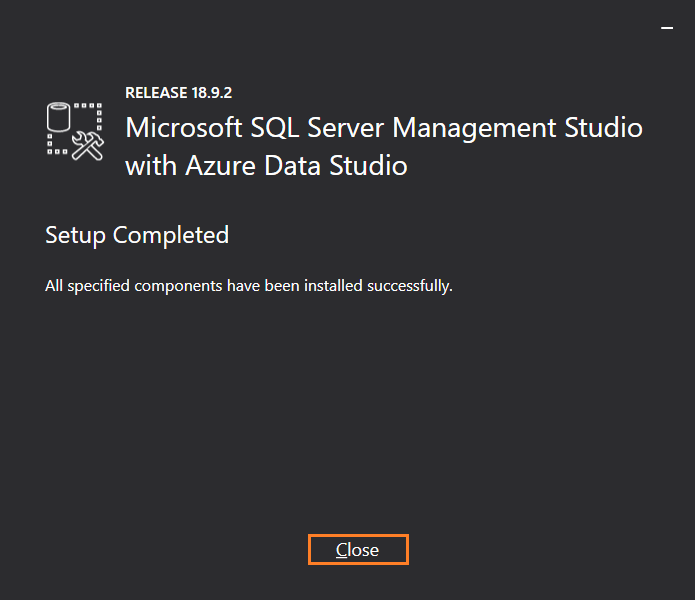Click the underlined C in Close

[x=342, y=550]
